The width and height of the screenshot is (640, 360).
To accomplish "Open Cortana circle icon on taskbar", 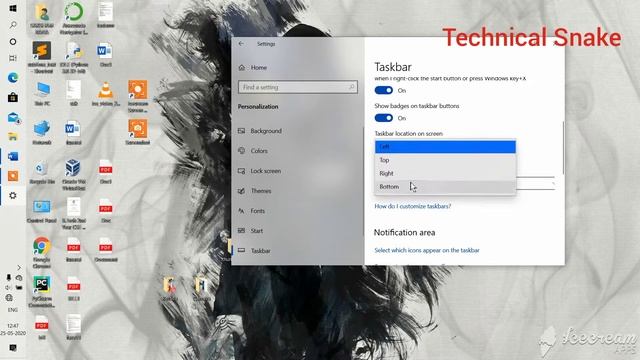I will (x=13, y=42).
